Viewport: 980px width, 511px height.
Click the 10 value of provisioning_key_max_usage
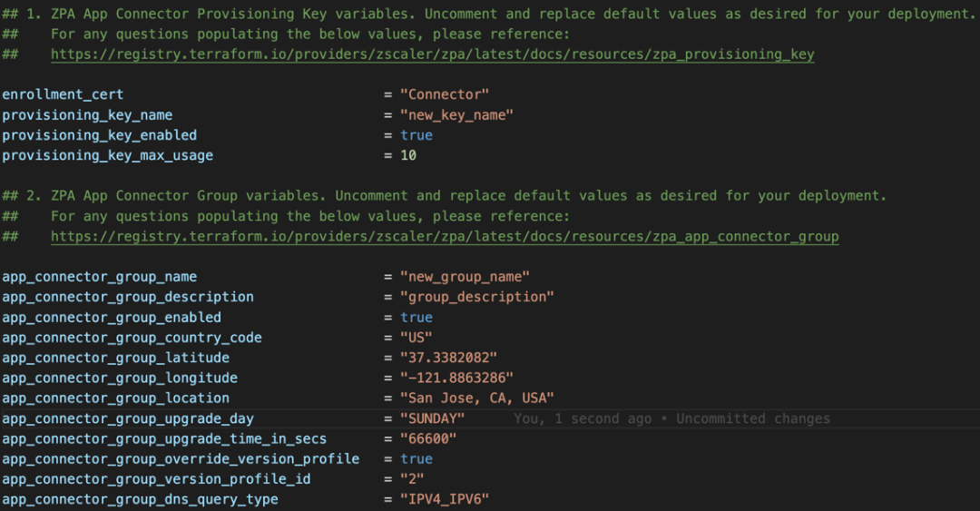pyautogui.click(x=408, y=155)
